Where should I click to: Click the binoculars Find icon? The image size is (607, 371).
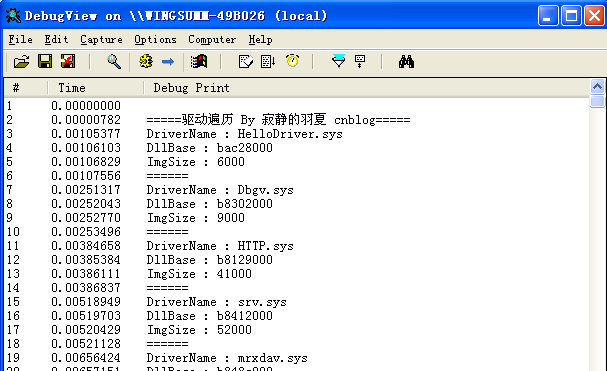[x=406, y=62]
